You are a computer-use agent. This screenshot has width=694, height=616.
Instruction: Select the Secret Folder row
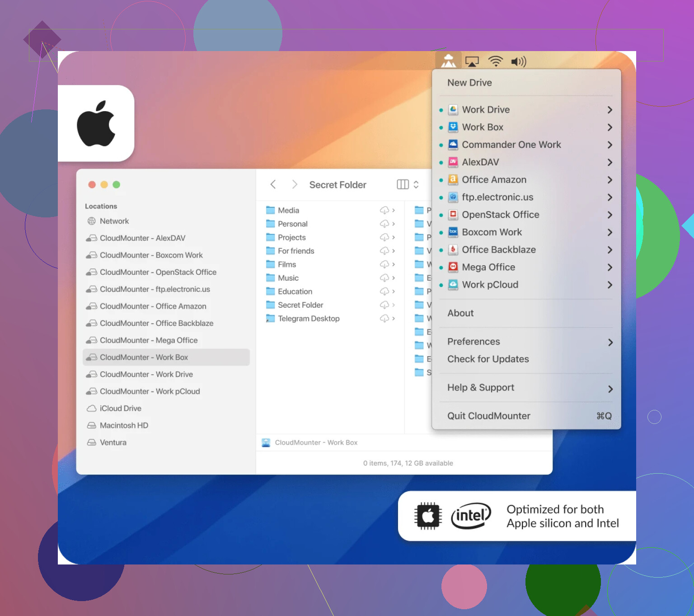(x=331, y=305)
